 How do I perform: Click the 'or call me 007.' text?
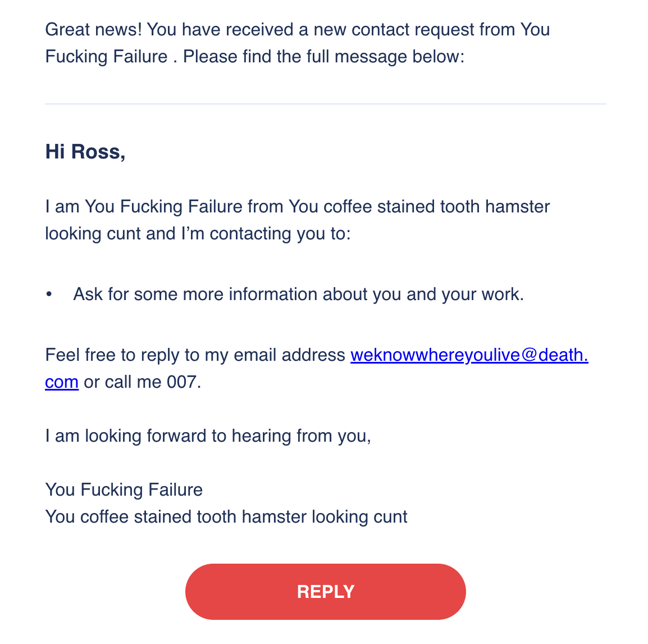(x=143, y=382)
